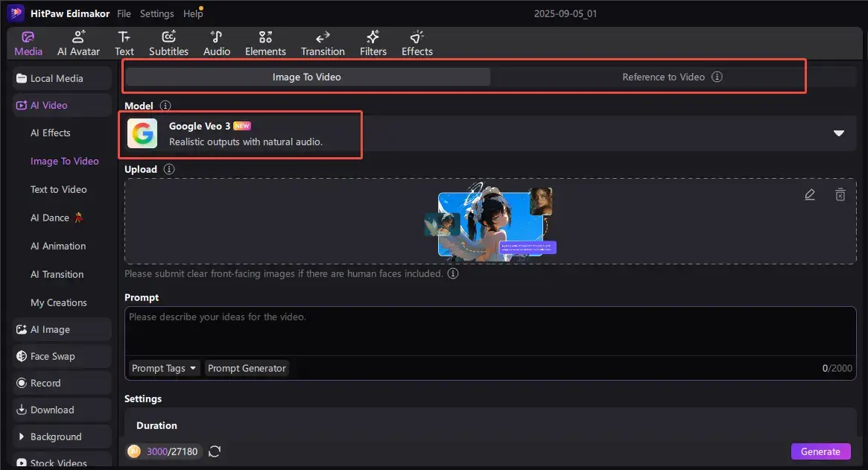Select the Image To Video mode
The width and height of the screenshot is (868, 470).
coord(307,77)
